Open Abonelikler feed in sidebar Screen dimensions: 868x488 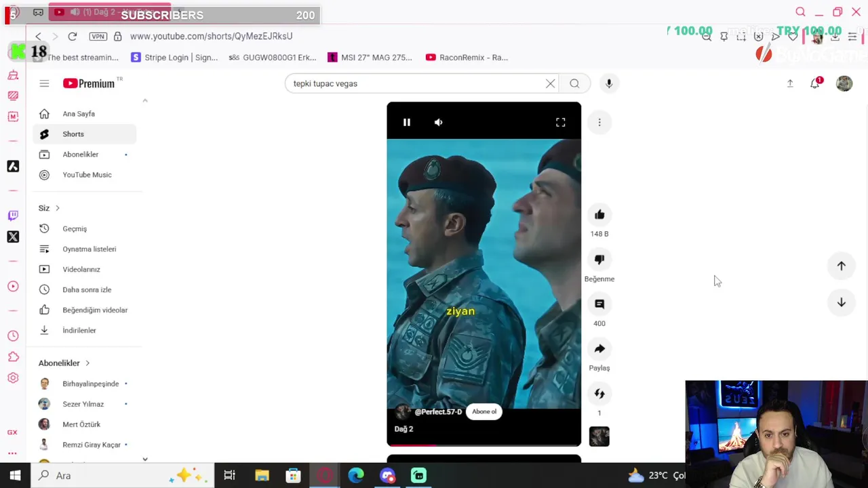tap(85, 155)
